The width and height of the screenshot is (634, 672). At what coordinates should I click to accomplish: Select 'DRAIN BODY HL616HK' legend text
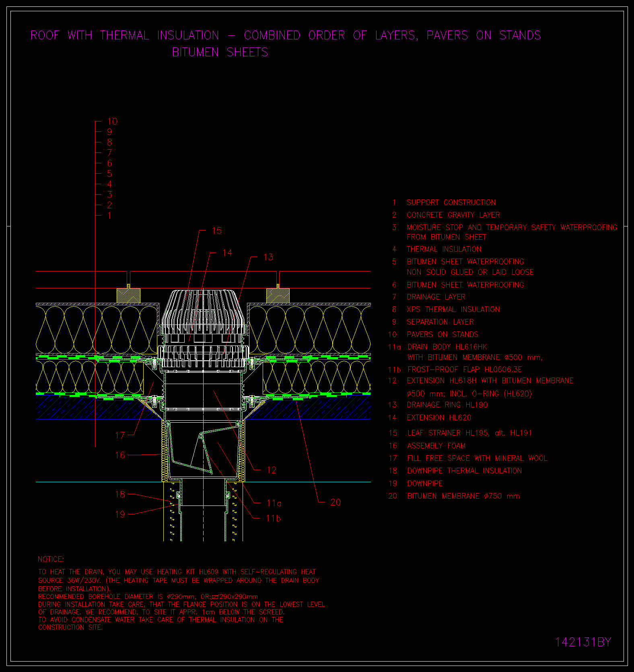point(447,347)
